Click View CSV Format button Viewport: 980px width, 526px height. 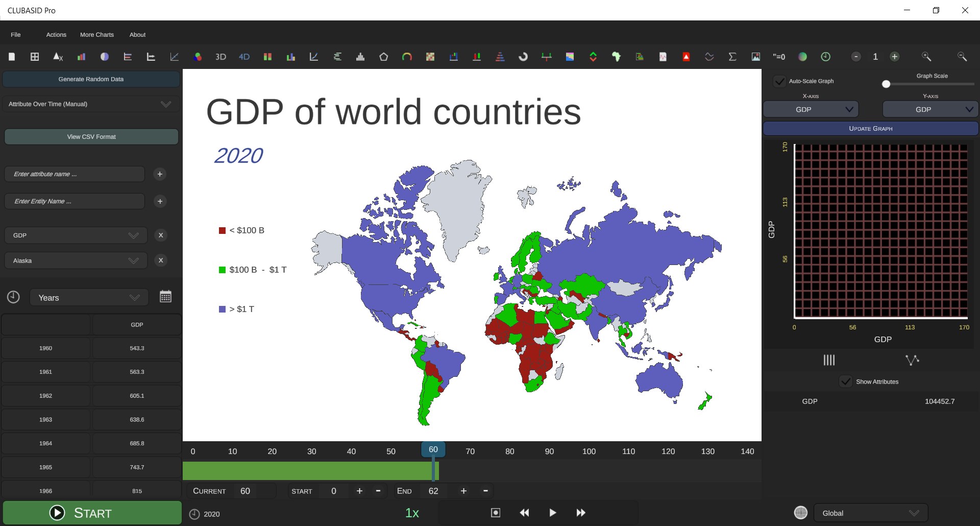pos(91,137)
